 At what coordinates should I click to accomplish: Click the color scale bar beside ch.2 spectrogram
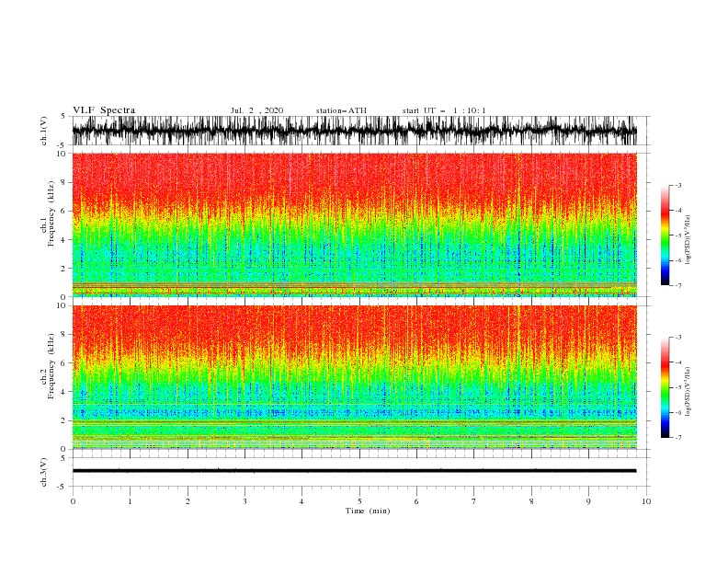[665, 387]
